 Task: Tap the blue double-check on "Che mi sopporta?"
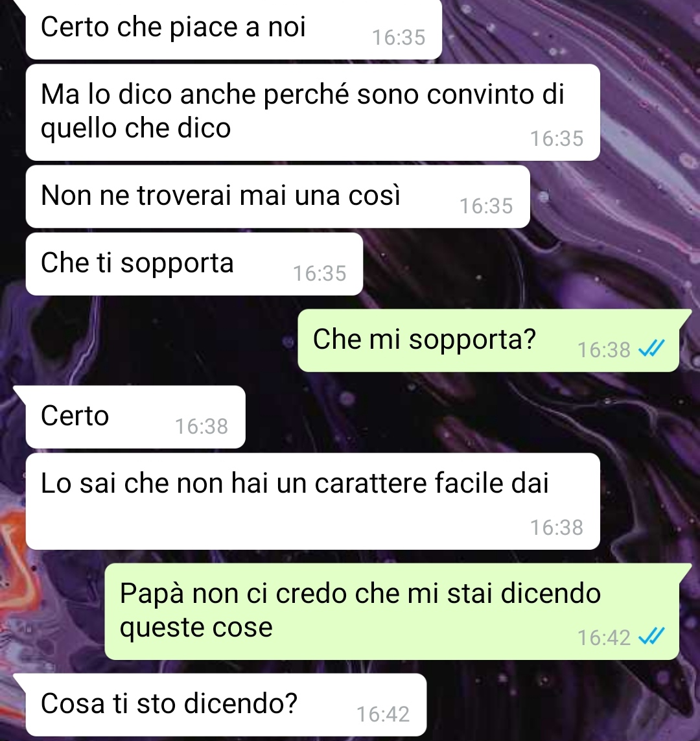coord(651,349)
